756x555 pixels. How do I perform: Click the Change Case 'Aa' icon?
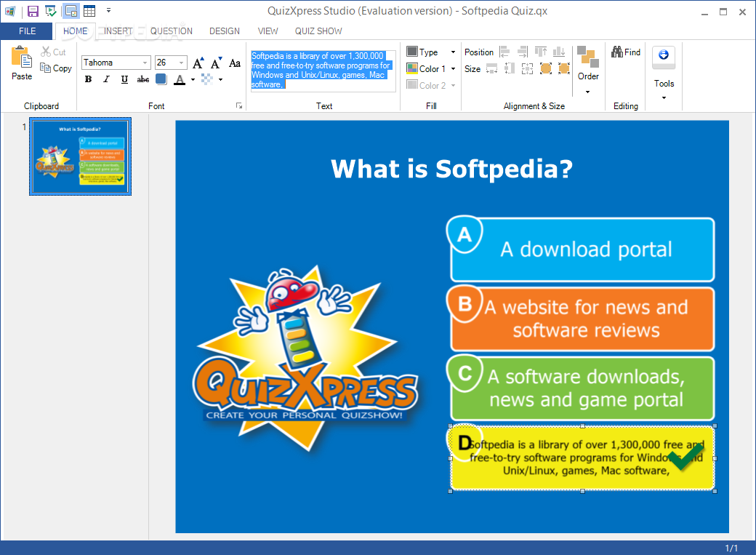click(235, 63)
